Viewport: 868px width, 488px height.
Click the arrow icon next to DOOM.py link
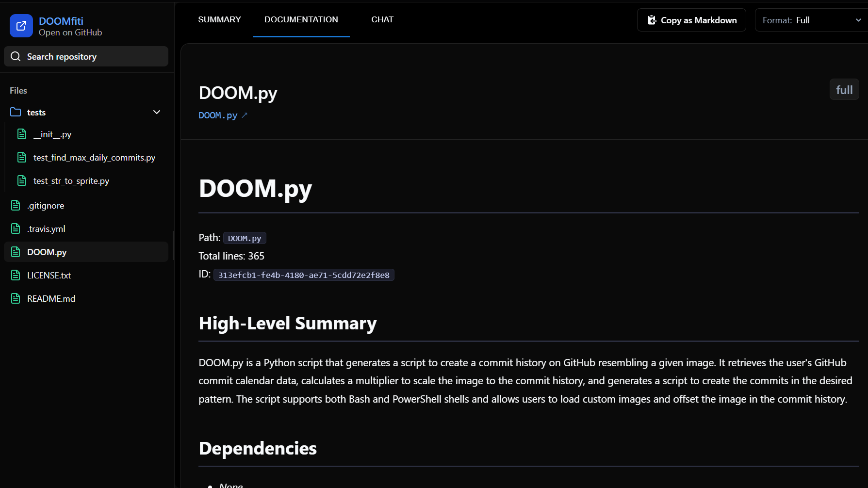point(245,115)
